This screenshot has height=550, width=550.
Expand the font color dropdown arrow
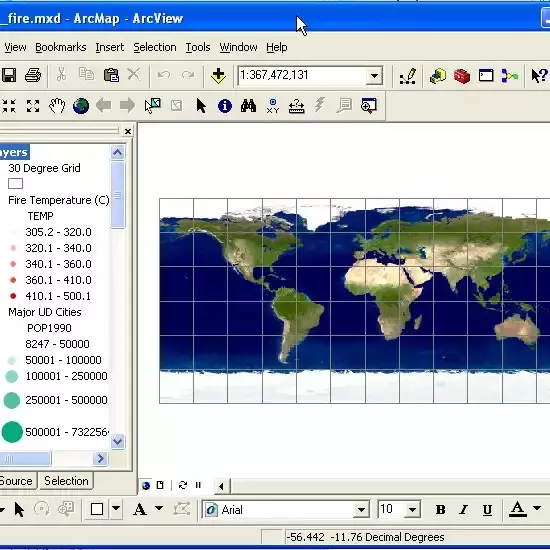click(537, 508)
